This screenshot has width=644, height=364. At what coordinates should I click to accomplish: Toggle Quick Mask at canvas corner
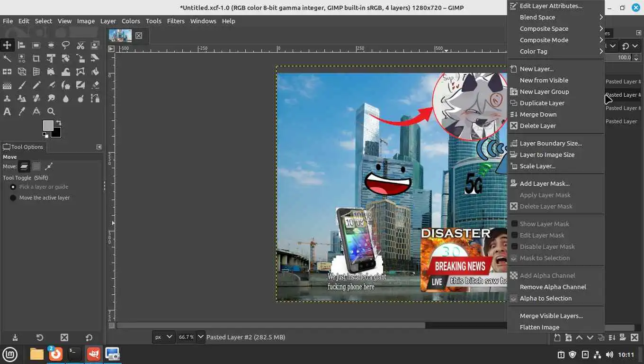(x=112, y=326)
